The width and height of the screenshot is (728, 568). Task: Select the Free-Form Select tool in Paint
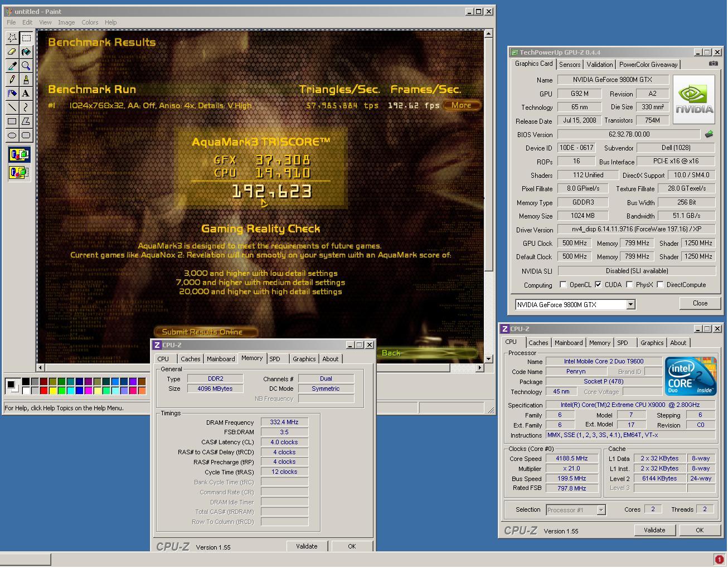[x=12, y=38]
